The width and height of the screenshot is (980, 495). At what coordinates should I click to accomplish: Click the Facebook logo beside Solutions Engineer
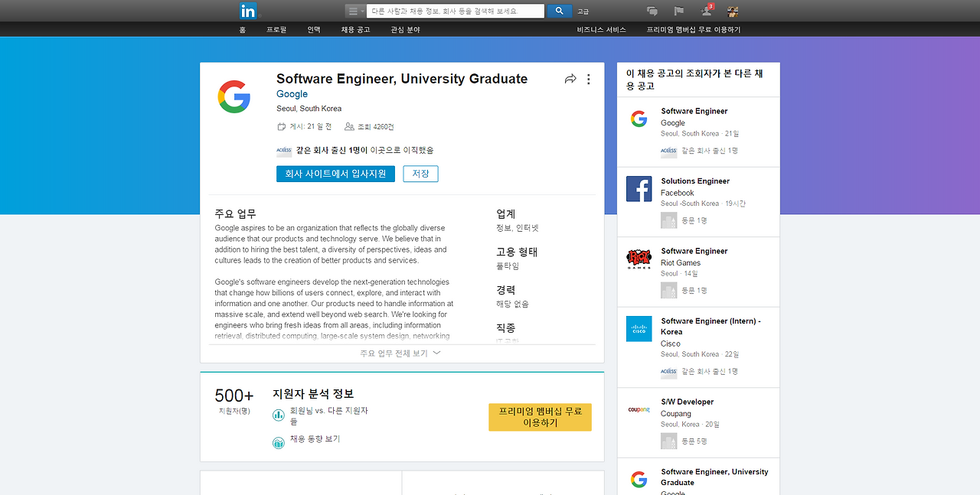tap(639, 188)
